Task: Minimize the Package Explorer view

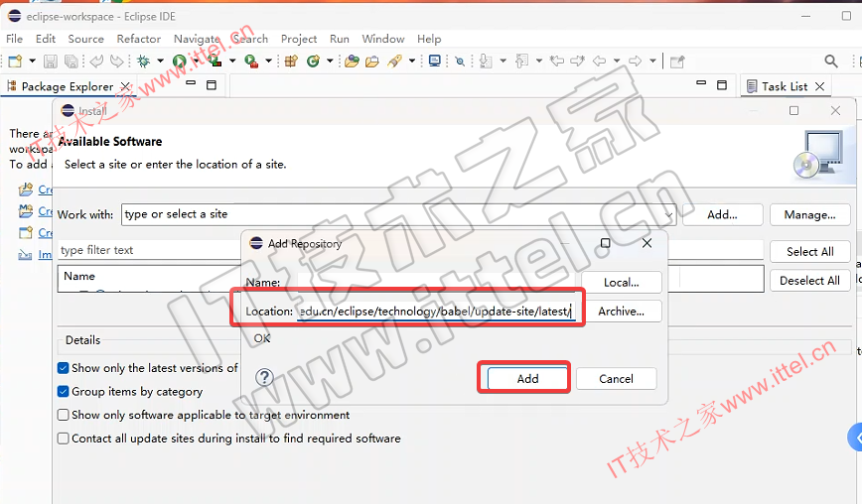Action: coord(191,83)
